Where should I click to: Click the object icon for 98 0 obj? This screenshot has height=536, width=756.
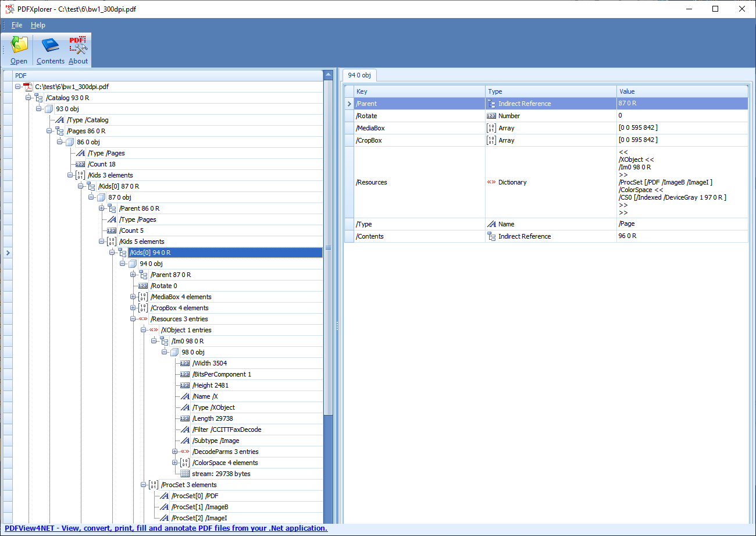pos(175,352)
